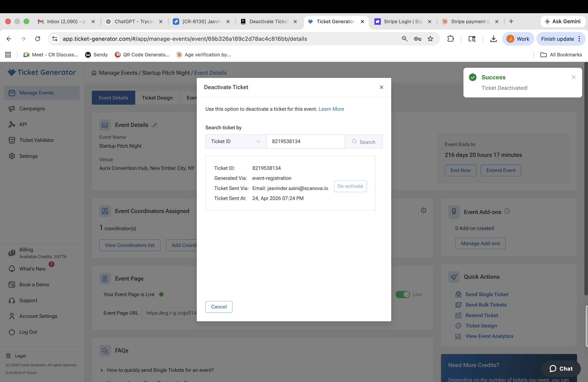This screenshot has width=588, height=382.
Task: Click the Chrome extensions puzzle icon
Action: pyautogui.click(x=451, y=39)
